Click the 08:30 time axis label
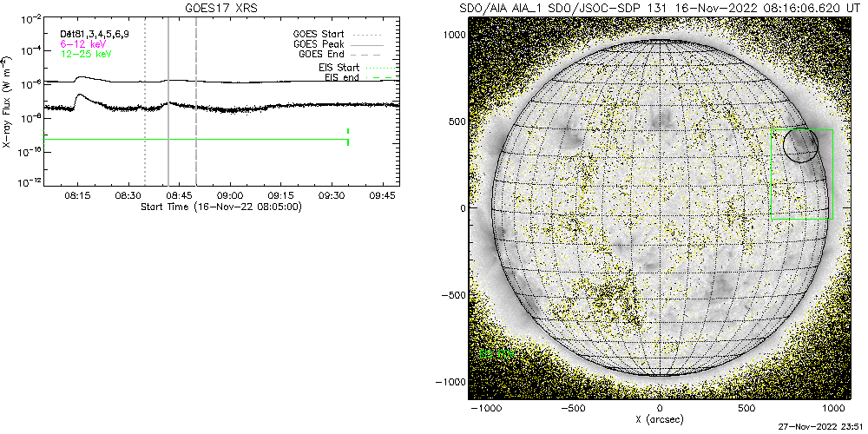This screenshot has height=434, width=868. click(x=128, y=196)
